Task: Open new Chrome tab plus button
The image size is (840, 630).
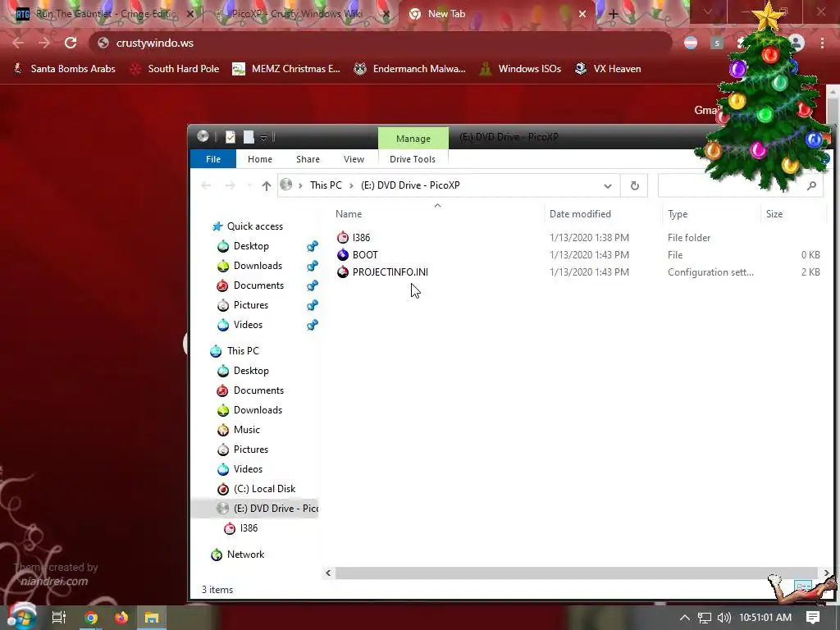Action: tap(614, 15)
